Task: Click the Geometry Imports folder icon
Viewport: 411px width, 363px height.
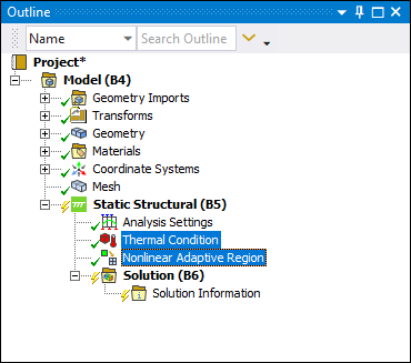Action: click(79, 98)
